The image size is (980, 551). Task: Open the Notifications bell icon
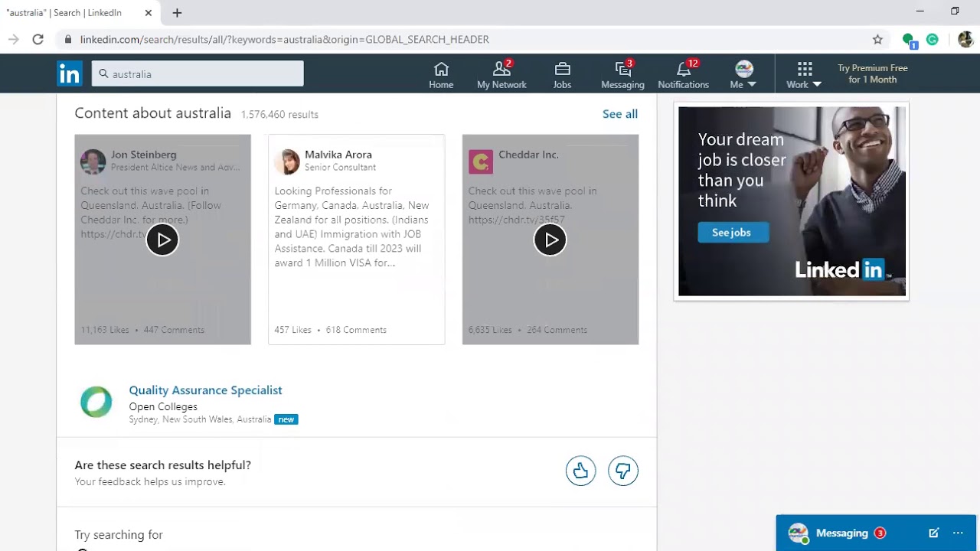pos(684,75)
